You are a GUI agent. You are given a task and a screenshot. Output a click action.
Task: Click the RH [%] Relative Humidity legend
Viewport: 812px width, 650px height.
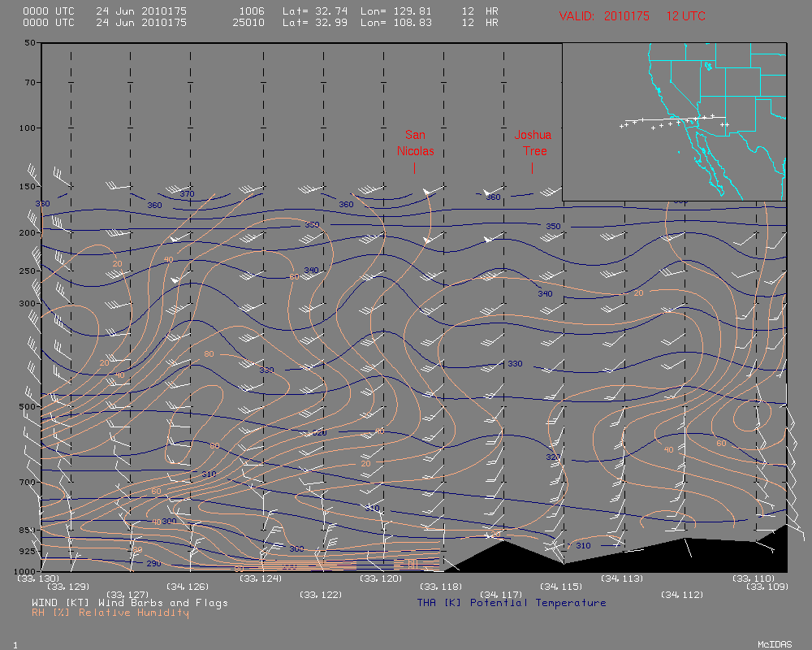(110, 613)
